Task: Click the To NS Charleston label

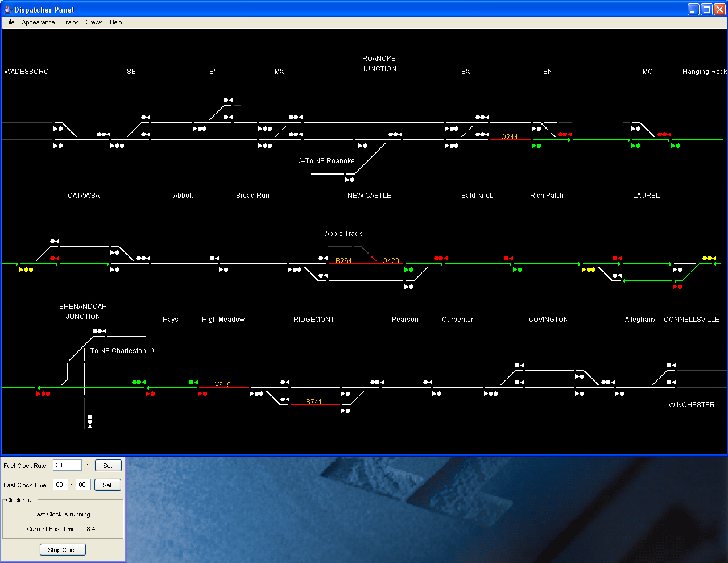Action: click(x=122, y=351)
